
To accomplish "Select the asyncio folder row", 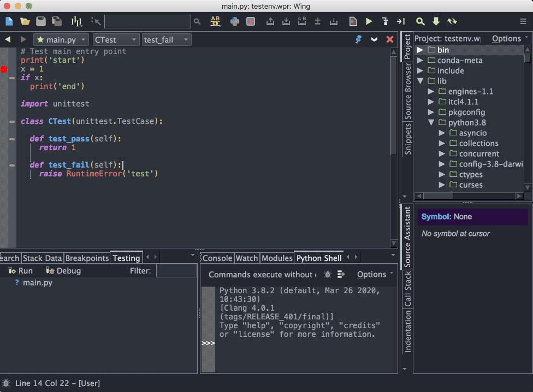I will pyautogui.click(x=469, y=133).
